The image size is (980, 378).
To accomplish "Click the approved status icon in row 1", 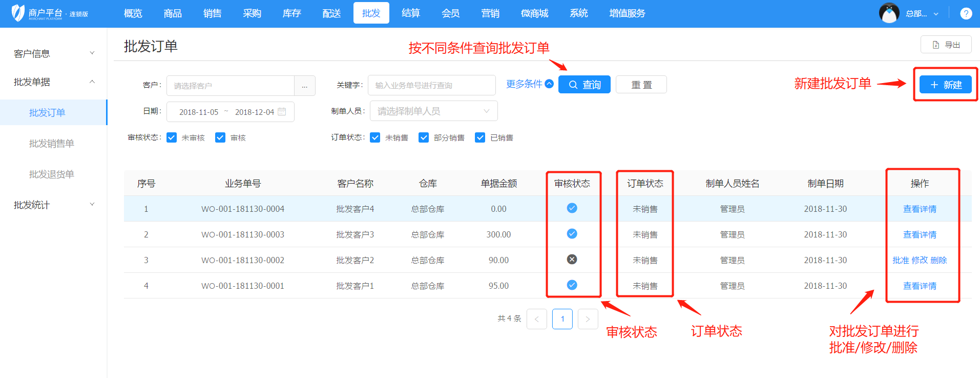I will [572, 208].
